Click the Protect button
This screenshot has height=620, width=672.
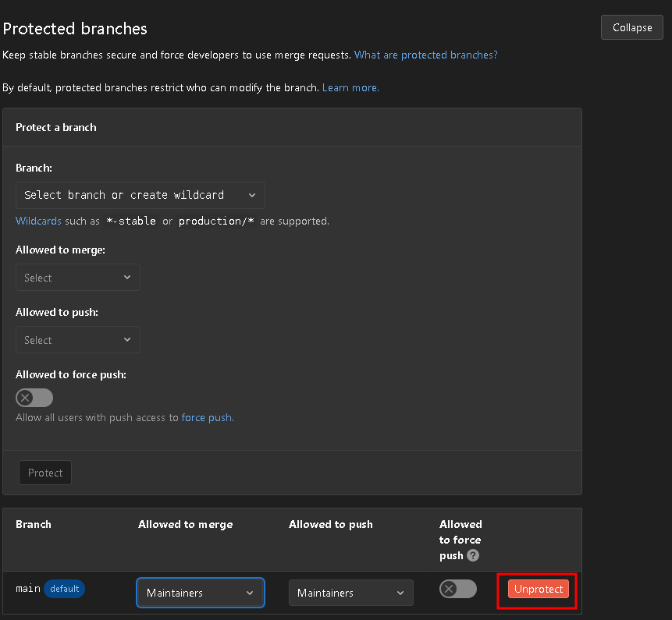click(x=45, y=473)
